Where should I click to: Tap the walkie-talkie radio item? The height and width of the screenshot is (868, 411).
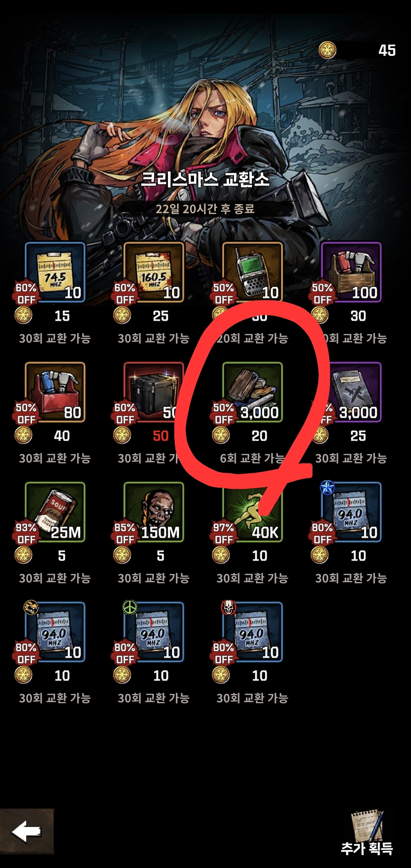click(x=253, y=272)
